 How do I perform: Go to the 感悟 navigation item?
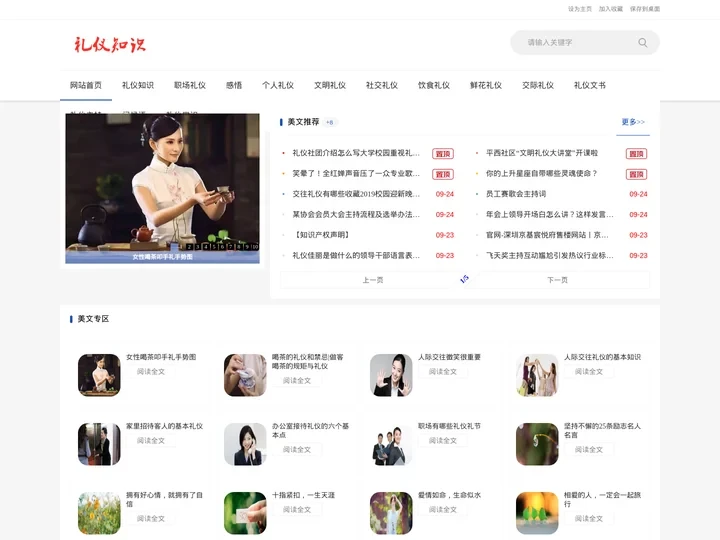tap(234, 85)
